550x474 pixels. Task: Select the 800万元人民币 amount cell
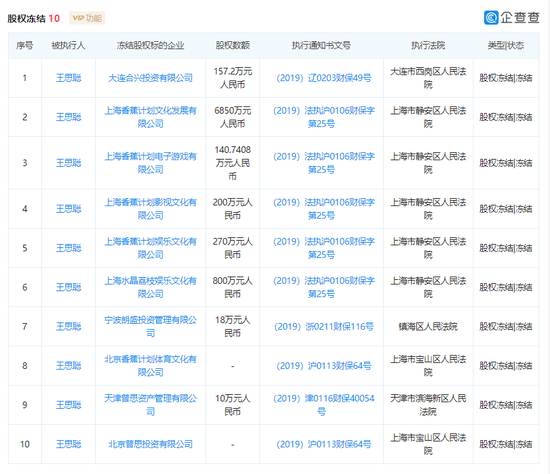(233, 288)
